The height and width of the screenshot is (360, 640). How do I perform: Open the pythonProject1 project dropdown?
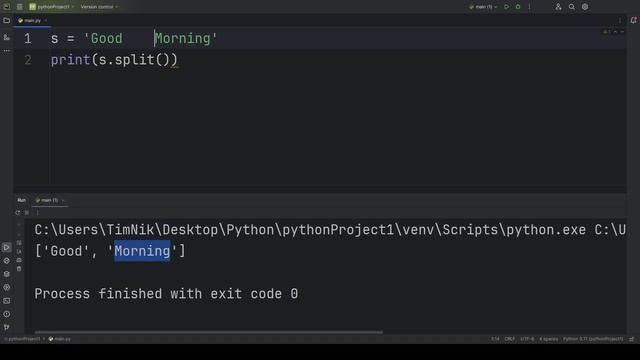pos(52,7)
